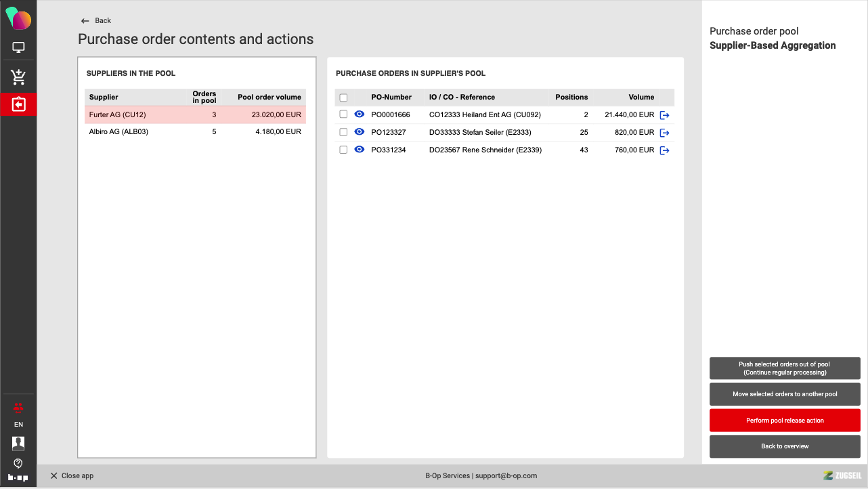
Task: Open the shopping cart icon in sidebar
Action: tap(18, 77)
